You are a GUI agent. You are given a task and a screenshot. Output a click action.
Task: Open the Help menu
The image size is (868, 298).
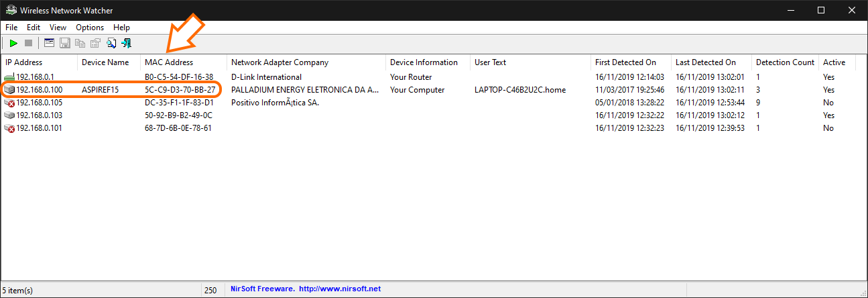[121, 28]
